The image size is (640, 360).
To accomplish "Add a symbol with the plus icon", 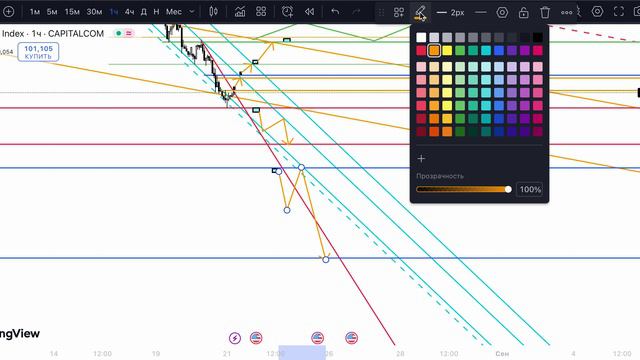I will (8, 11).
